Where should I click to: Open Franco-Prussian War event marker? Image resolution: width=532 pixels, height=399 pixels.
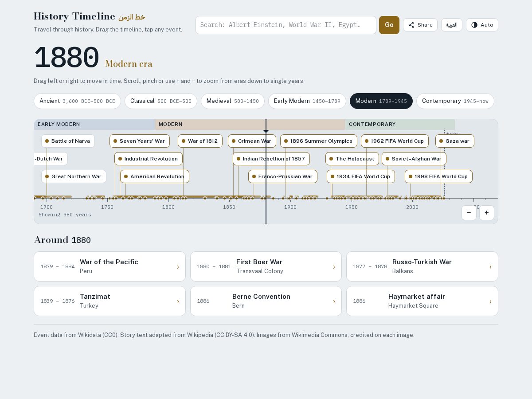pyautogui.click(x=283, y=176)
